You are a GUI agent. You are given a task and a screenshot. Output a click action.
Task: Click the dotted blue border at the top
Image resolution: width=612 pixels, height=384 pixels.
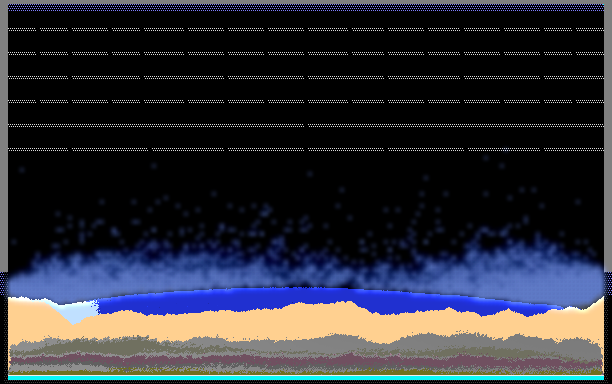click(x=306, y=7)
